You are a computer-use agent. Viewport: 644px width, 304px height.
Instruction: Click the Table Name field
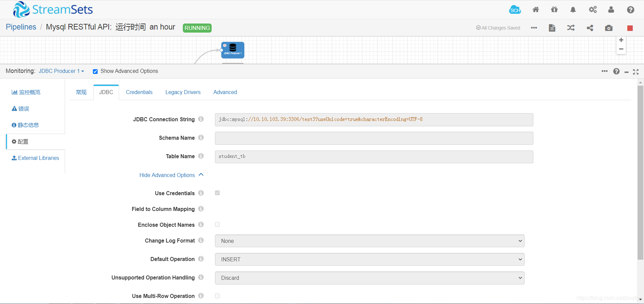point(374,157)
